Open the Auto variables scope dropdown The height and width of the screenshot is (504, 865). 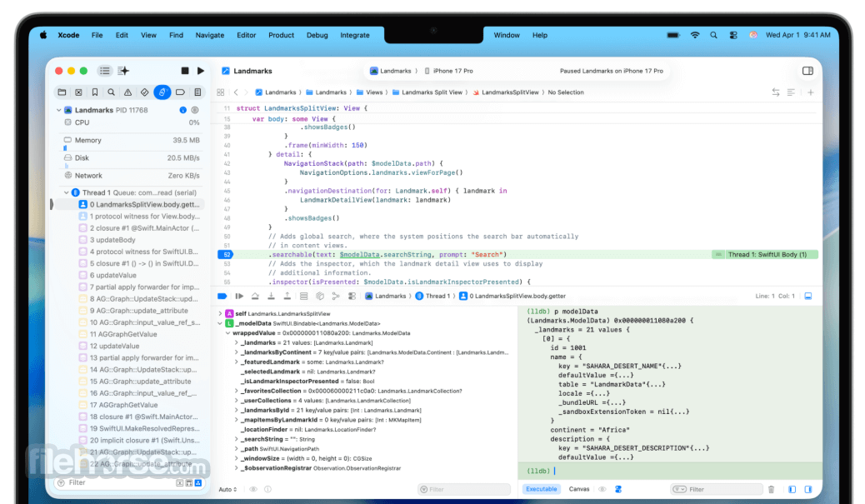coord(227,489)
